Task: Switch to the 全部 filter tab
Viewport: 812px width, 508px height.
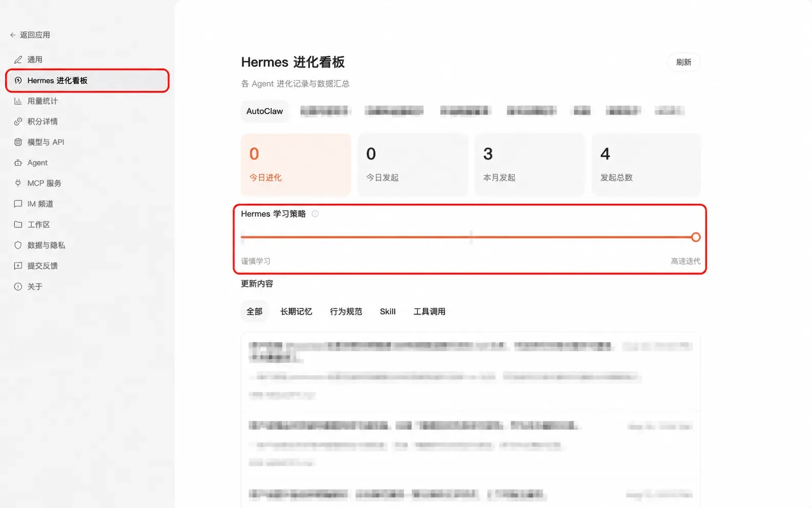Action: (254, 311)
